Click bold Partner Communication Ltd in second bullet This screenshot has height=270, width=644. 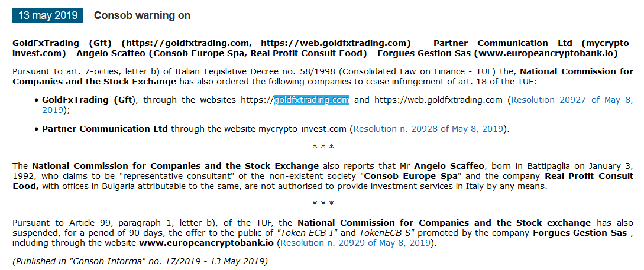pyautogui.click(x=105, y=129)
